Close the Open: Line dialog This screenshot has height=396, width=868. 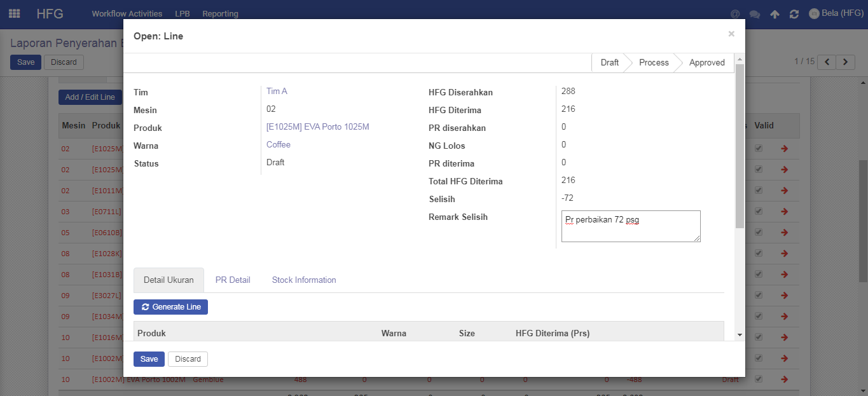[731, 34]
